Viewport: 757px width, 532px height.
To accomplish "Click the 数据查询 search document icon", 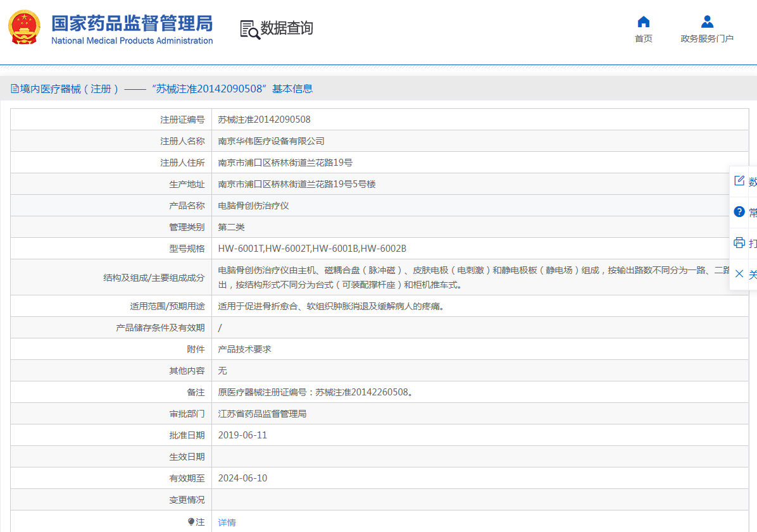I will [x=250, y=30].
